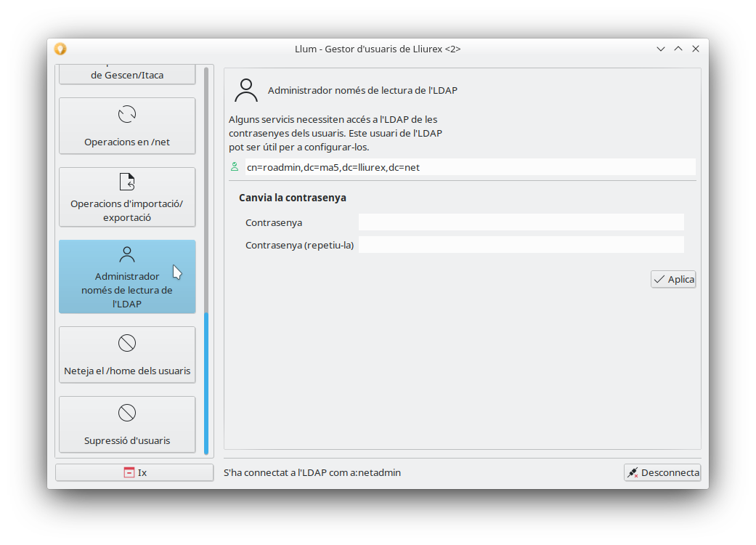Click the Desconnecta button
This screenshot has width=756, height=545.
(x=662, y=472)
